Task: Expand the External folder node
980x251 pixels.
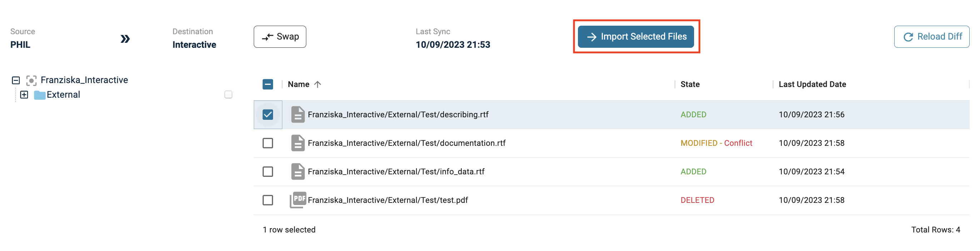Action: click(24, 94)
